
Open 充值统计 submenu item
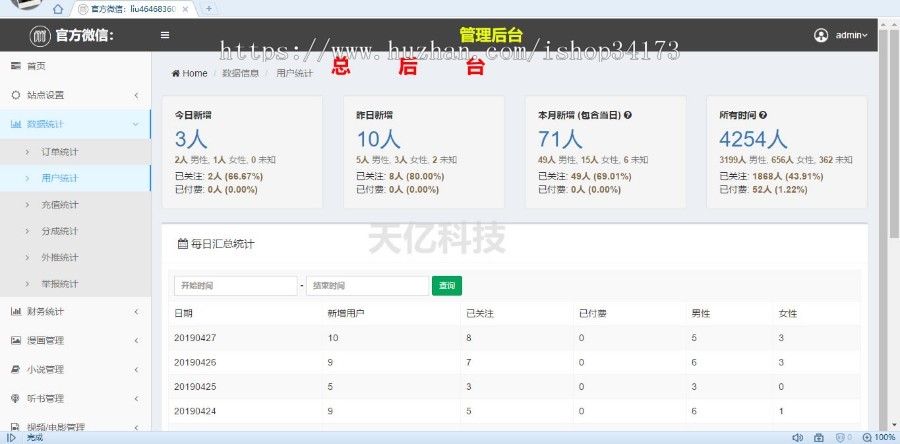75,205
